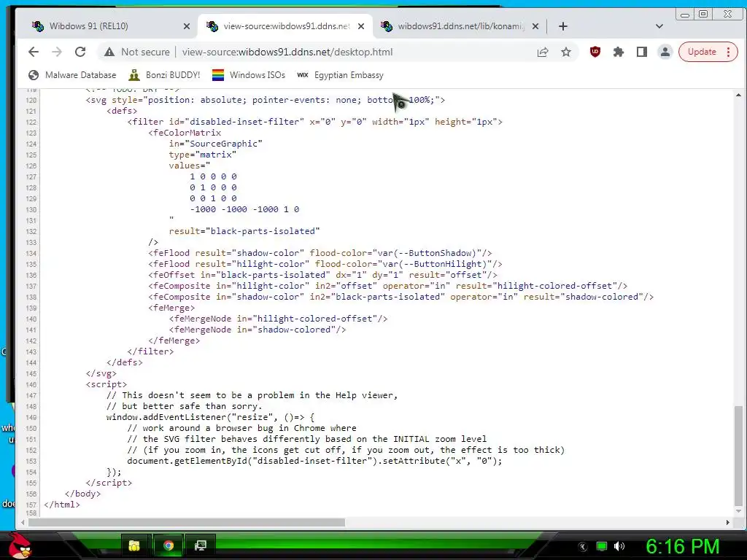Click 'type="matrix"' on line 125
The width and height of the screenshot is (747, 560).
(203, 155)
